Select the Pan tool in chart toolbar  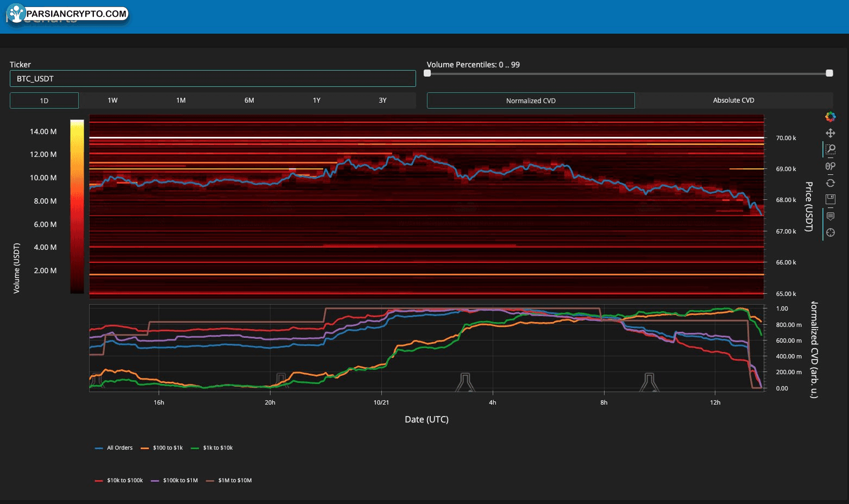point(830,133)
